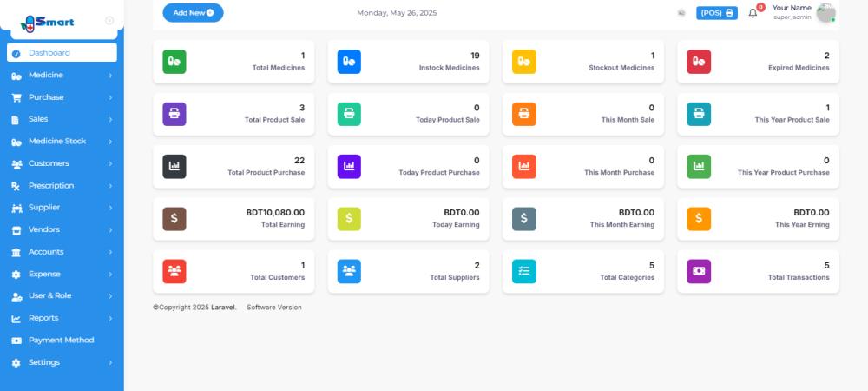Follow the Laravel footer link

click(223, 308)
